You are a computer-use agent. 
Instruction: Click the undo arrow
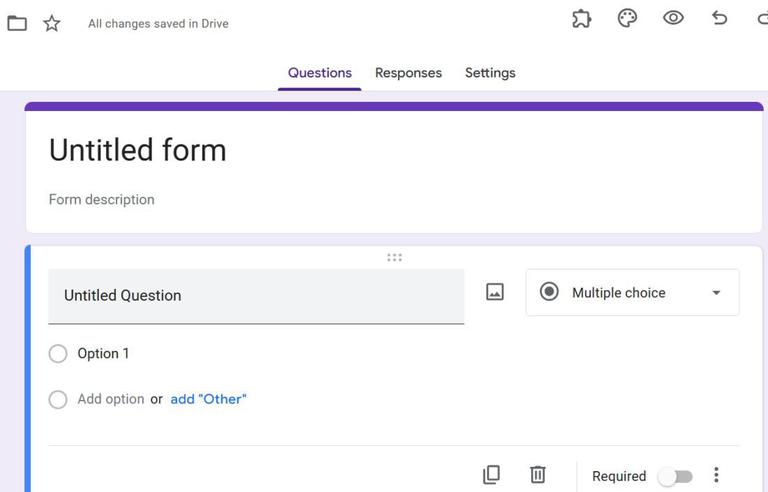coord(719,18)
